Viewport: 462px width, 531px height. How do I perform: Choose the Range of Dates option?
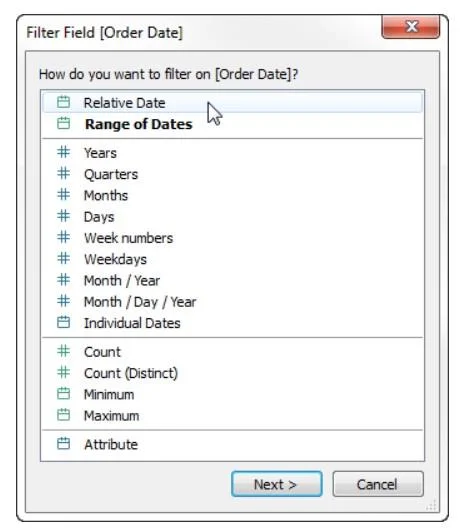click(232, 124)
